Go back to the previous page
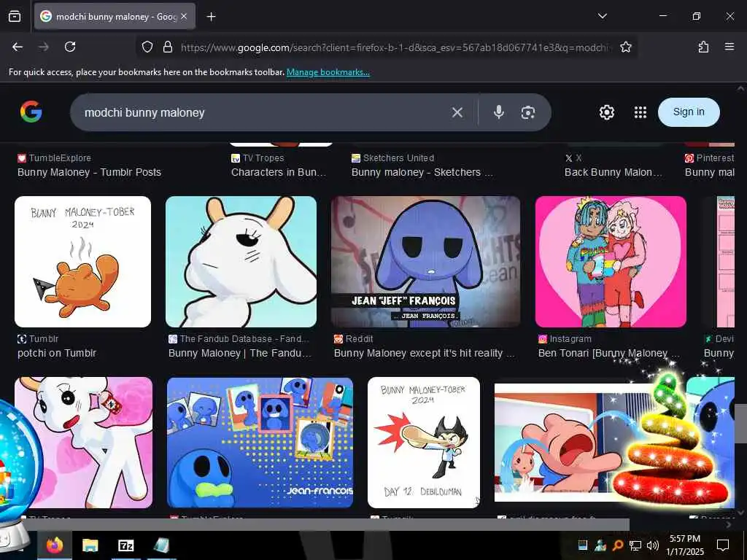 pos(18,47)
